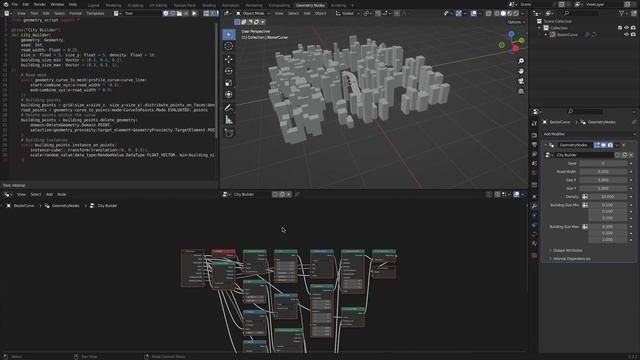Select the Annotate tool in viewport toolbar

click(x=229, y=108)
